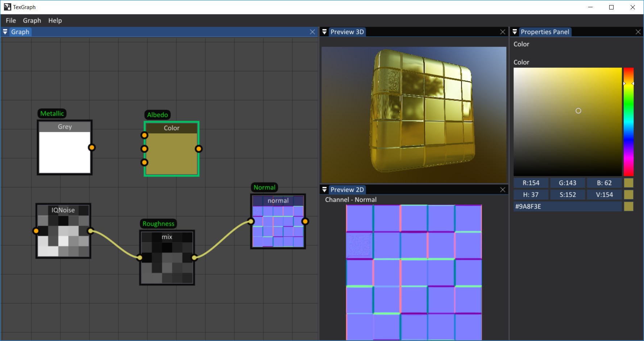
Task: Open the File menu
Action: coord(11,21)
